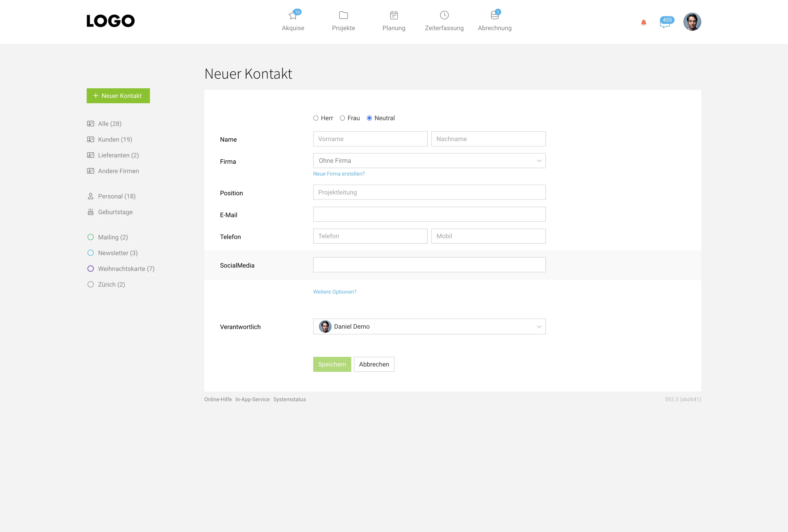788x532 pixels.
Task: Open the Akquise star icon
Action: [293, 16]
